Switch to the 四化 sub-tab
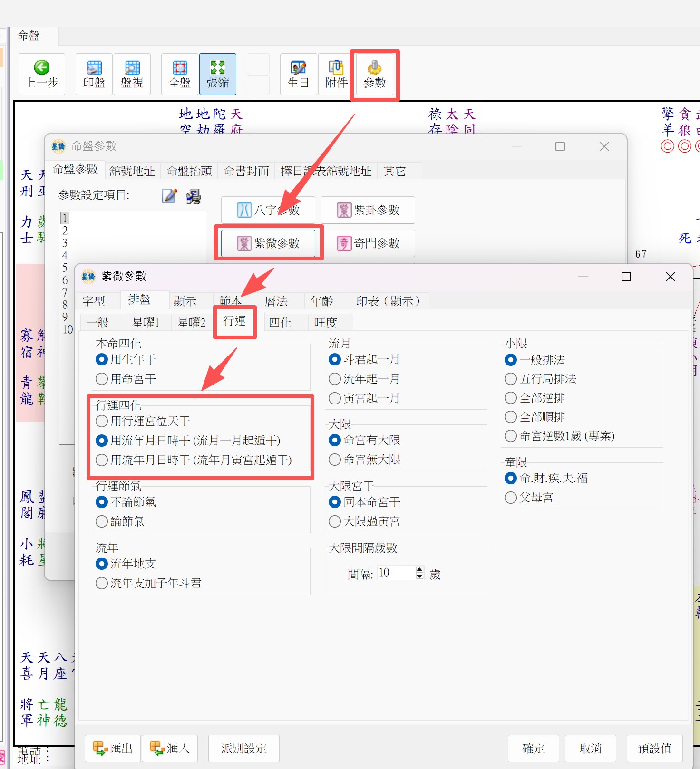Viewport: 700px width, 769px height. click(280, 323)
